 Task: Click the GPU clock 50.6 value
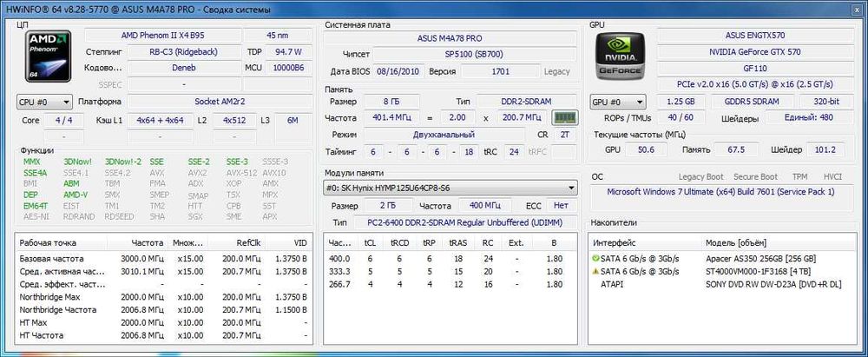[646, 149]
